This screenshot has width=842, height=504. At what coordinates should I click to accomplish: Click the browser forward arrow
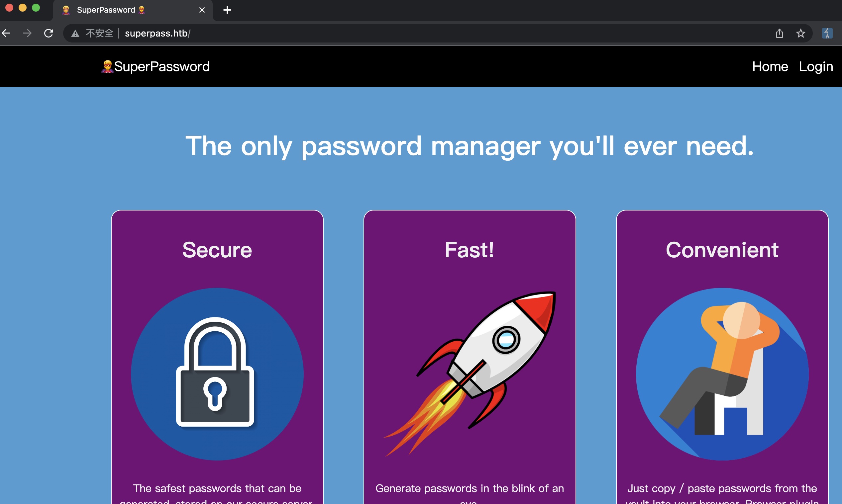click(27, 33)
